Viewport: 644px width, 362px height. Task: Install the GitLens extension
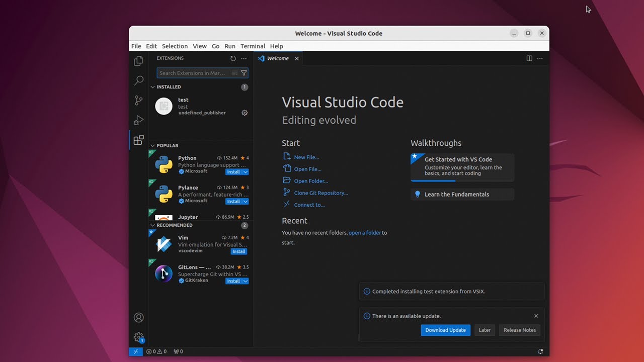point(233,281)
